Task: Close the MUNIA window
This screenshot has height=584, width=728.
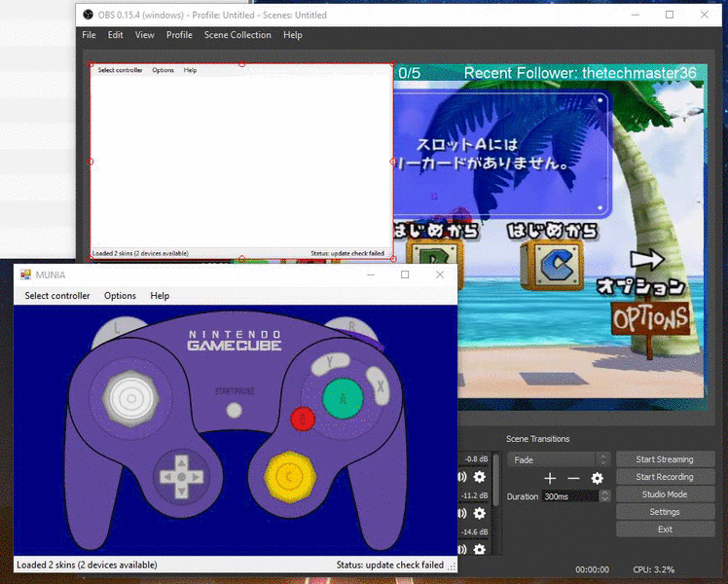Action: (440, 274)
